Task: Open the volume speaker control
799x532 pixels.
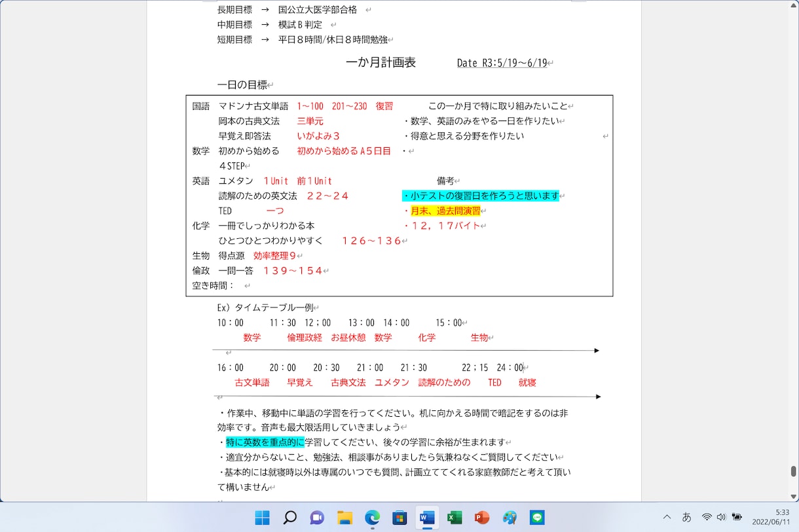Action: click(x=721, y=517)
